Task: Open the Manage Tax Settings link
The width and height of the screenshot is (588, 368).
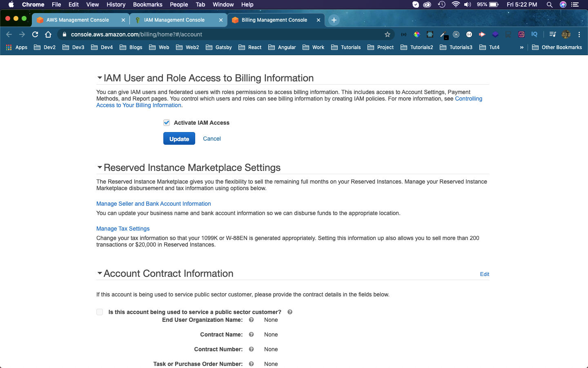Action: pyautogui.click(x=123, y=229)
